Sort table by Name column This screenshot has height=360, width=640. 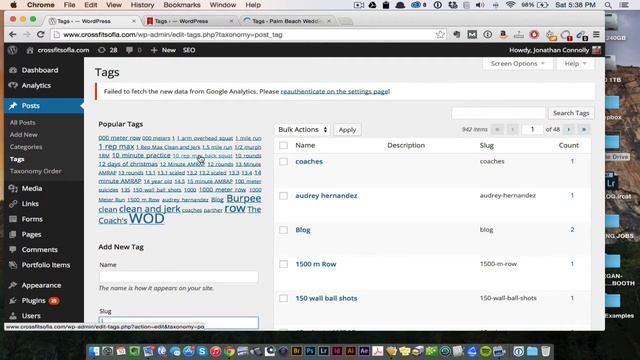(x=305, y=145)
